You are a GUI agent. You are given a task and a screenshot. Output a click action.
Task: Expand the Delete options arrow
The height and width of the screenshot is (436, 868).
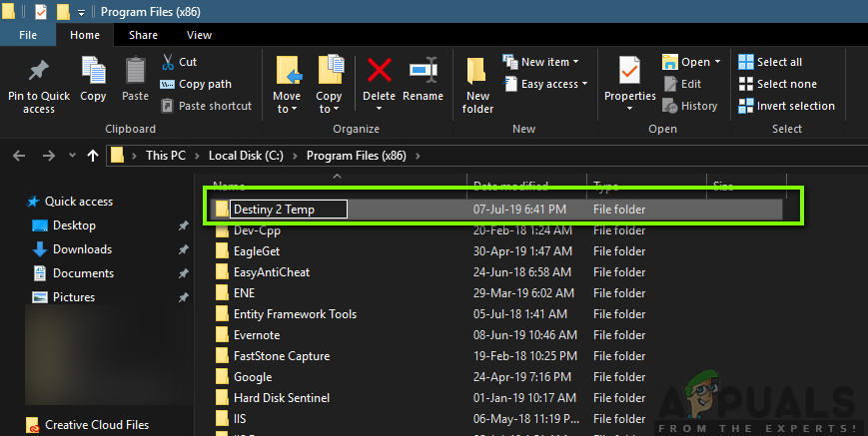[380, 109]
